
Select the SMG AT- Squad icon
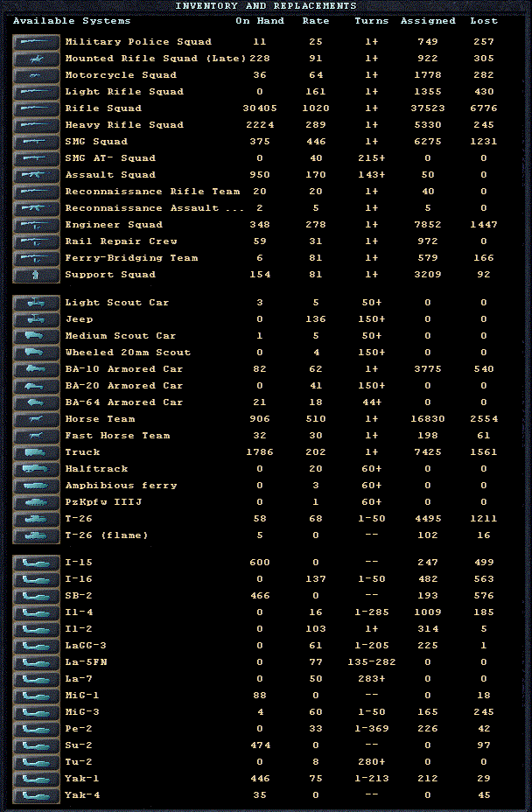pos(36,158)
